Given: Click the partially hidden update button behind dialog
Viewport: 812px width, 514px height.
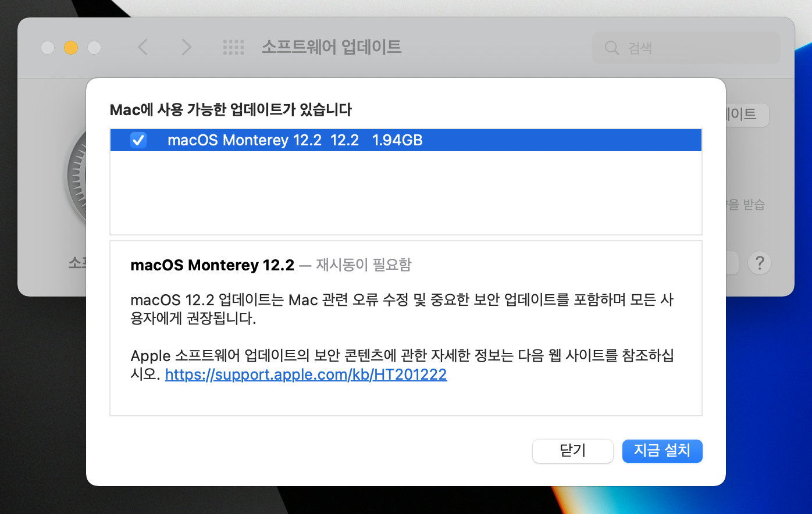Looking at the screenshot, I should [x=747, y=115].
